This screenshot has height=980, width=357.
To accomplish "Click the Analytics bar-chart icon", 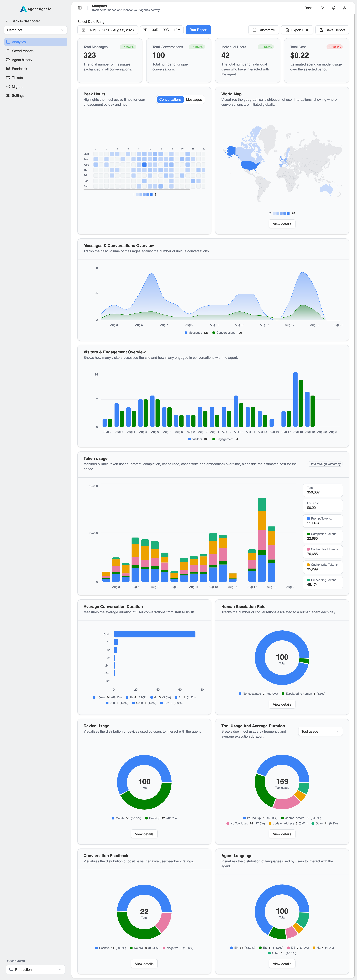I will coord(8,42).
